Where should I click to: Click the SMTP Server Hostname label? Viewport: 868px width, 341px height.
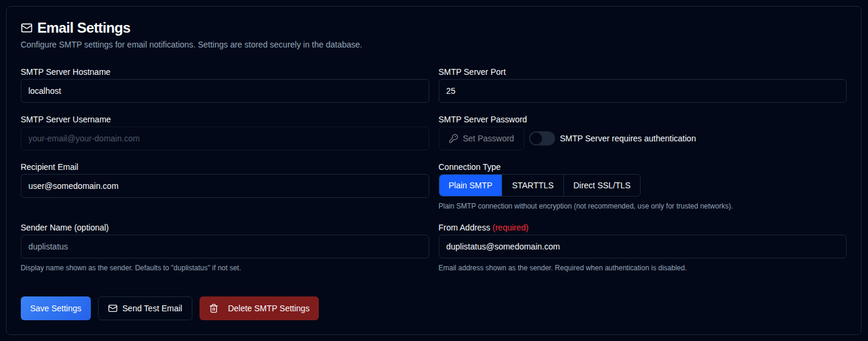click(65, 72)
